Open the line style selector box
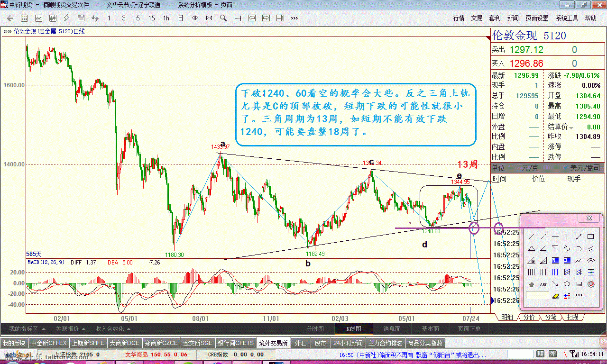Image resolution: width=607 pixels, height=364 pixels. pyautogui.click(x=537, y=295)
